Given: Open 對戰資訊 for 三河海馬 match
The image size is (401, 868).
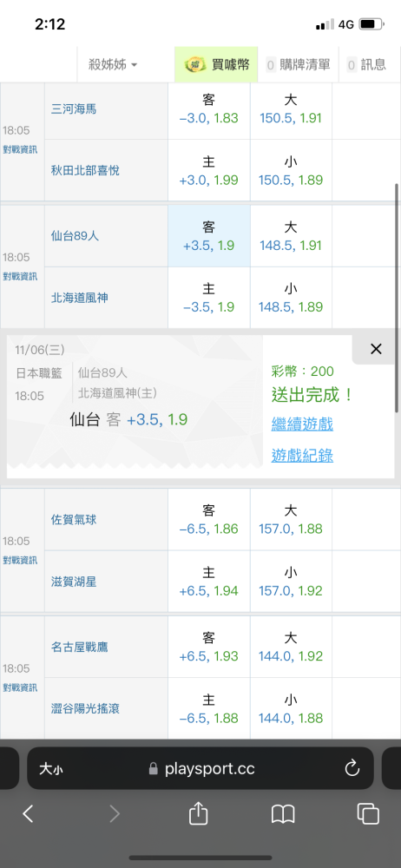Looking at the screenshot, I should click(x=20, y=149).
